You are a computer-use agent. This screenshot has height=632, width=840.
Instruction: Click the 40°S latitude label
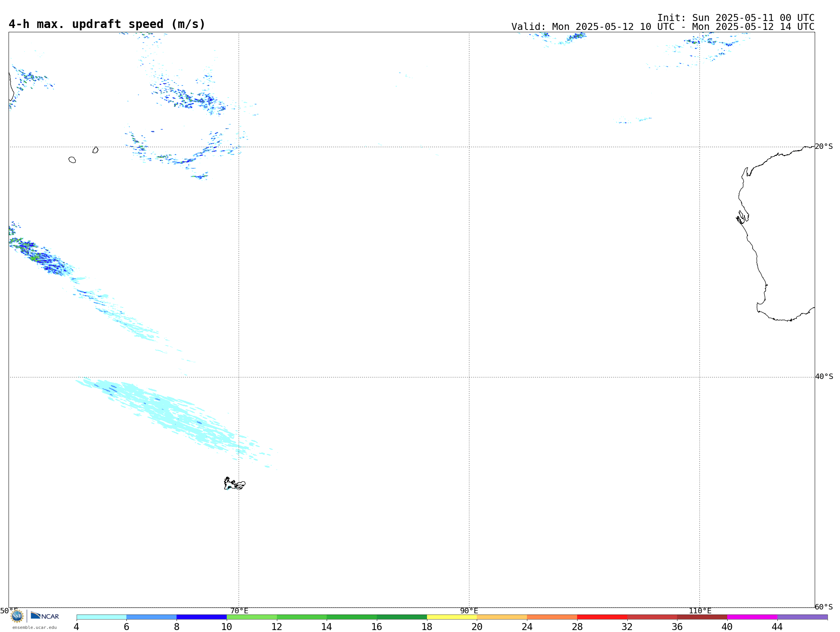click(824, 377)
